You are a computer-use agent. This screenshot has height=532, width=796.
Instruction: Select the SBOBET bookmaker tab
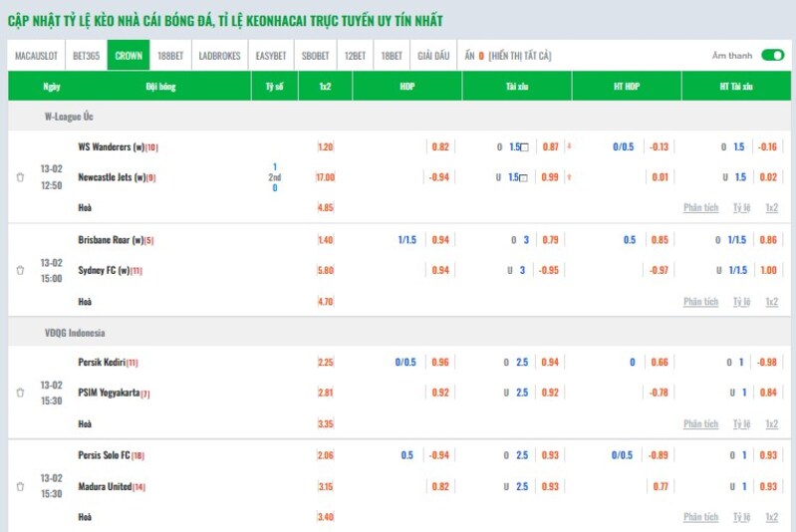click(316, 56)
